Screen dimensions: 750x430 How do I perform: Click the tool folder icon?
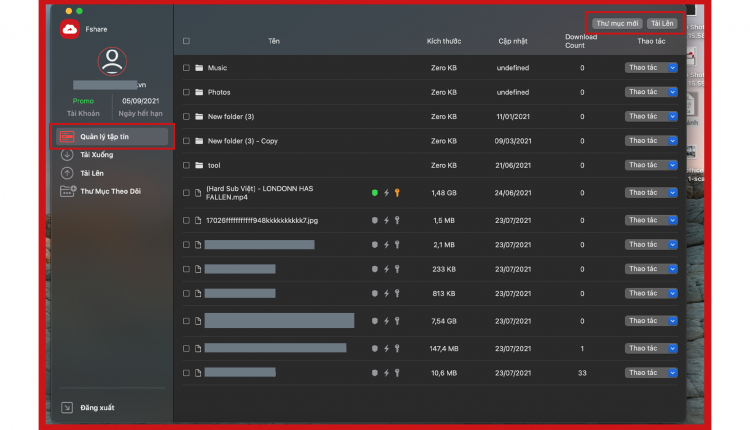199,165
